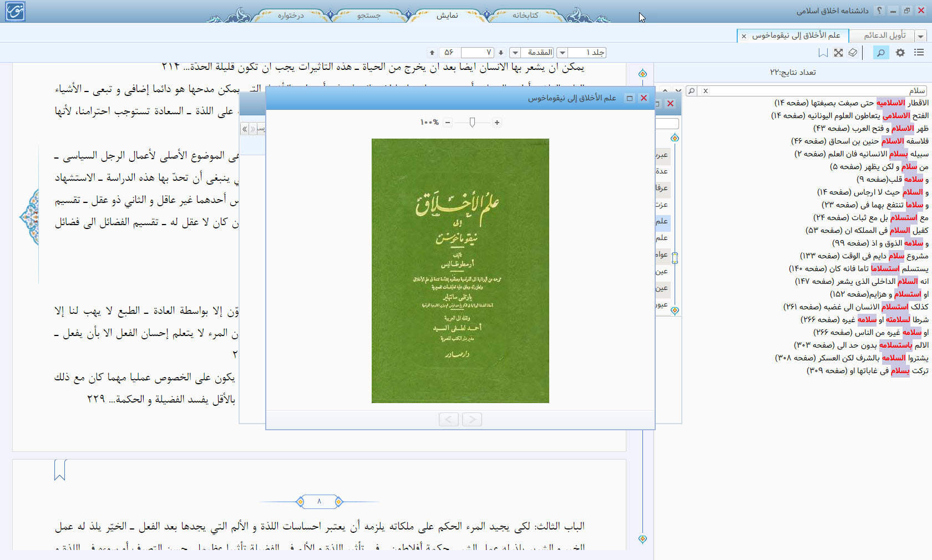932x560 pixels.
Task: Go to next page with down arrow
Action: pyautogui.click(x=501, y=53)
